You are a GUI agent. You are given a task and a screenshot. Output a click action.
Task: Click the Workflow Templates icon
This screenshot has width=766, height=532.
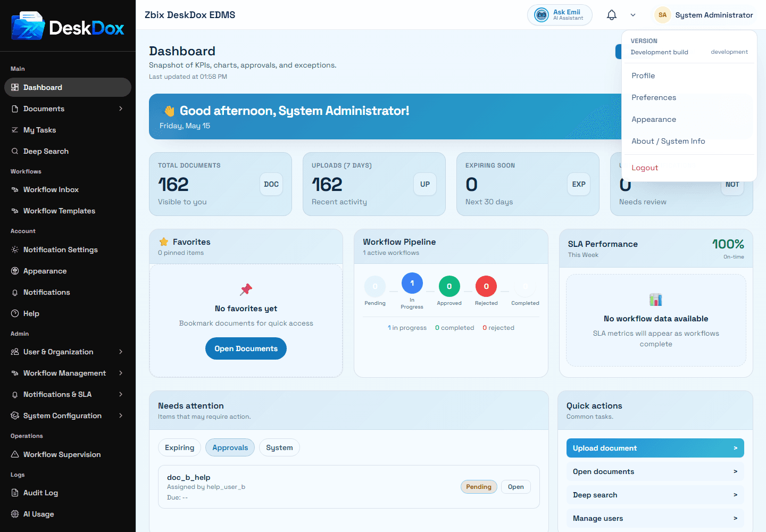[x=15, y=211]
